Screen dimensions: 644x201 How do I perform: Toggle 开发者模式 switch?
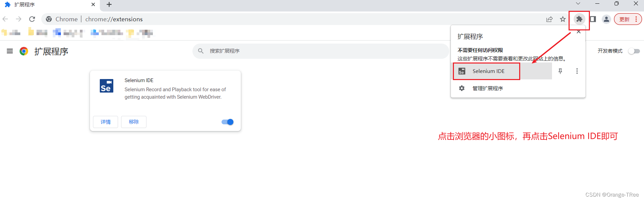click(634, 51)
